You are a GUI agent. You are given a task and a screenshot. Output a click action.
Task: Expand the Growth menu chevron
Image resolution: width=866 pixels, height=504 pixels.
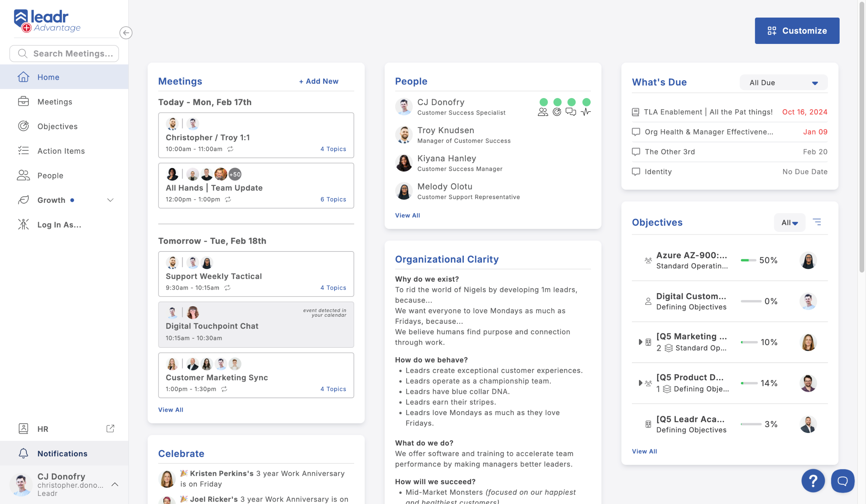click(x=110, y=200)
